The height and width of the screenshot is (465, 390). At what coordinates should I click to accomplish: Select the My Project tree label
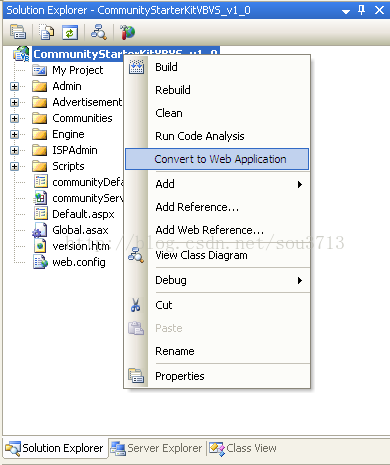tap(78, 70)
